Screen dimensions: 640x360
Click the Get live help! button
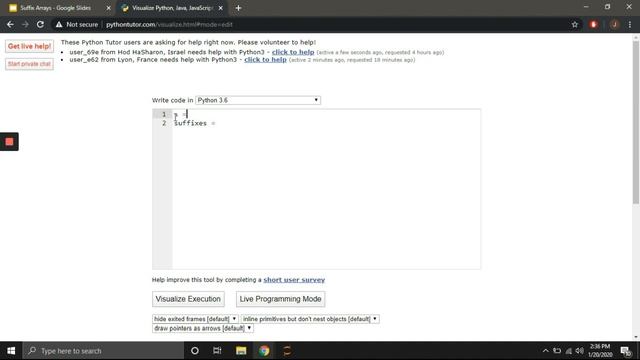coord(29,46)
